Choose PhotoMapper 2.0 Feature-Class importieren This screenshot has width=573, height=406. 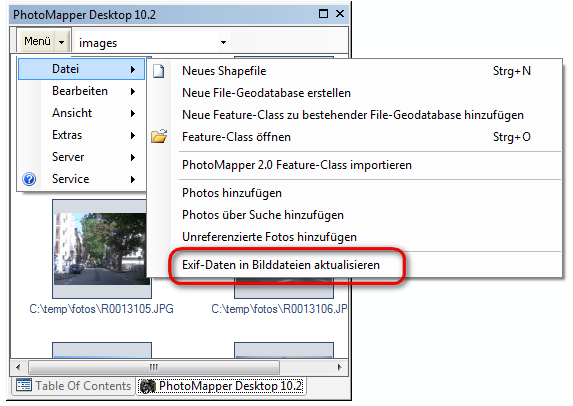pos(297,165)
